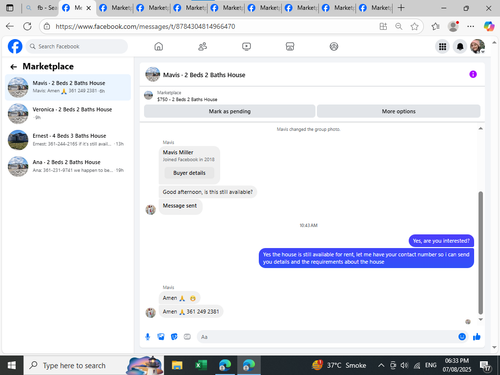Record a voice clip with microphone icon
This screenshot has height=375, width=500.
147,337
